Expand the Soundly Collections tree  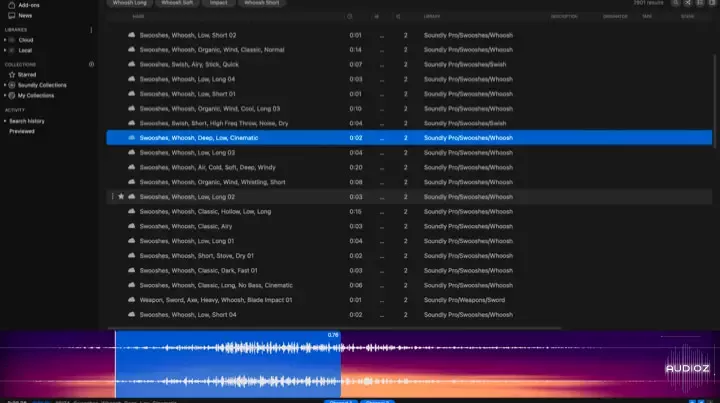[x=5, y=85]
